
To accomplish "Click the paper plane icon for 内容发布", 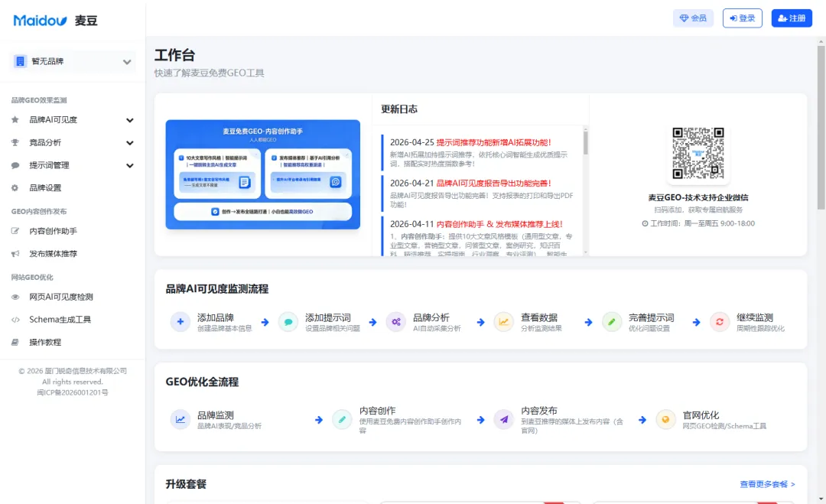I will tap(503, 420).
